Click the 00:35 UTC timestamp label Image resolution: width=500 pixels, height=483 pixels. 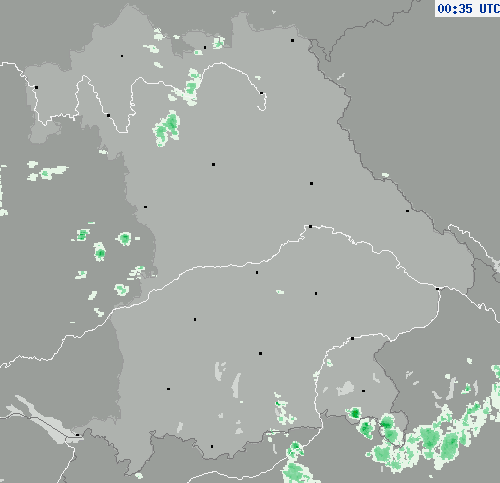(x=468, y=8)
